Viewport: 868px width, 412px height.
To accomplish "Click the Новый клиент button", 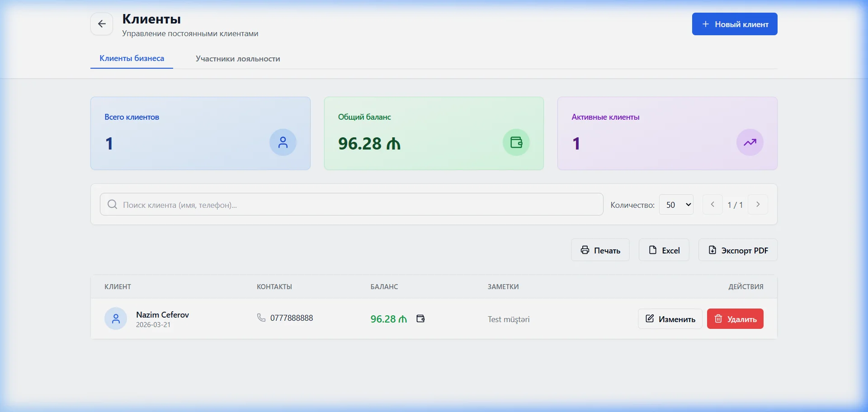I will (735, 24).
